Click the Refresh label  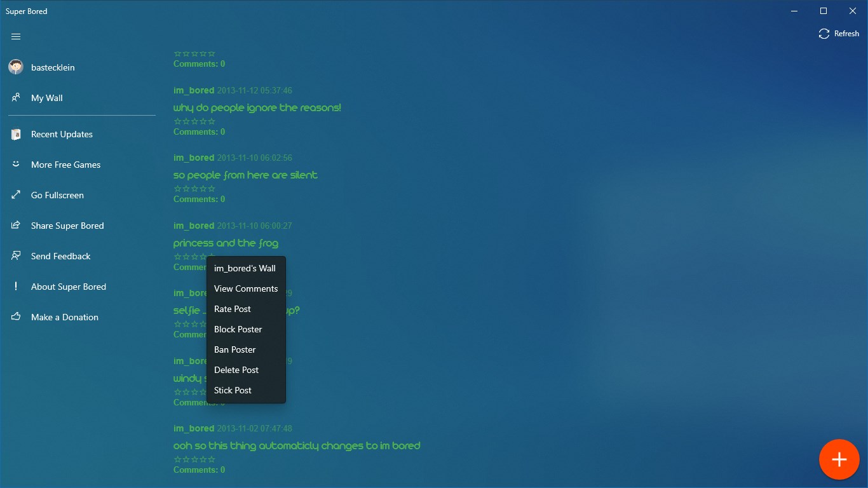846,34
